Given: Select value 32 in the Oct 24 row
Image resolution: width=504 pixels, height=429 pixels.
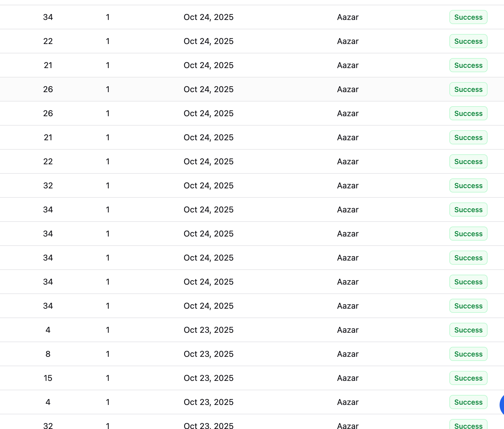Looking at the screenshot, I should 48,185.
